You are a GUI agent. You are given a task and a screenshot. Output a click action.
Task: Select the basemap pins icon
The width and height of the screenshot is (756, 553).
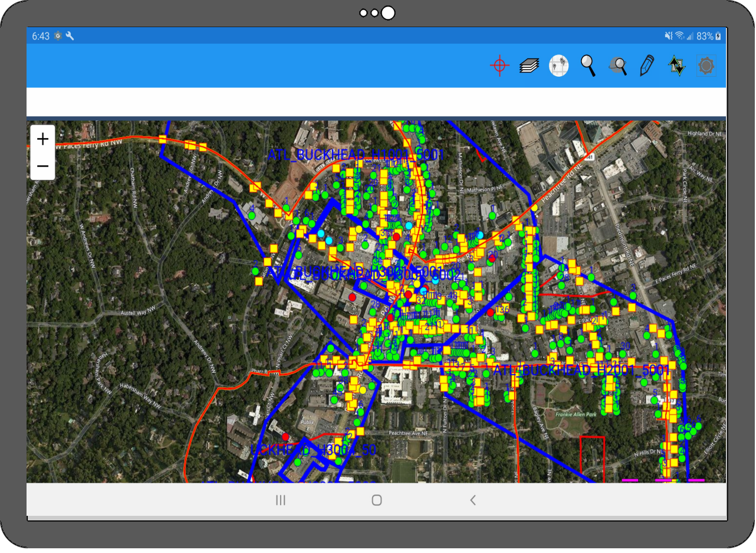pyautogui.click(x=558, y=66)
